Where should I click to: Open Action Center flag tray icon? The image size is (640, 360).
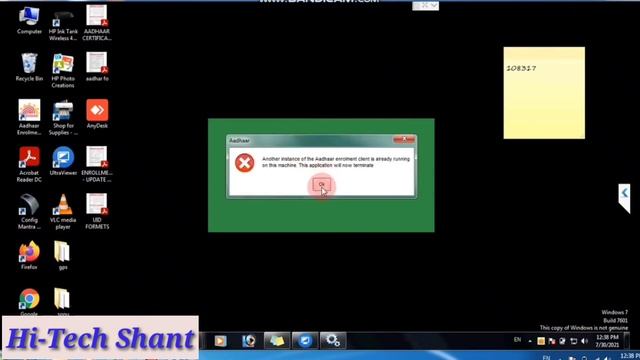point(552,341)
